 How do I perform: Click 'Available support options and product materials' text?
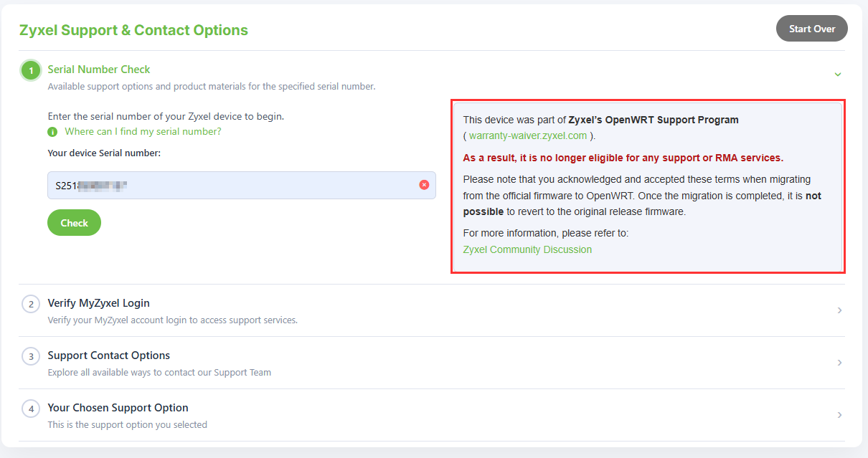click(x=211, y=86)
